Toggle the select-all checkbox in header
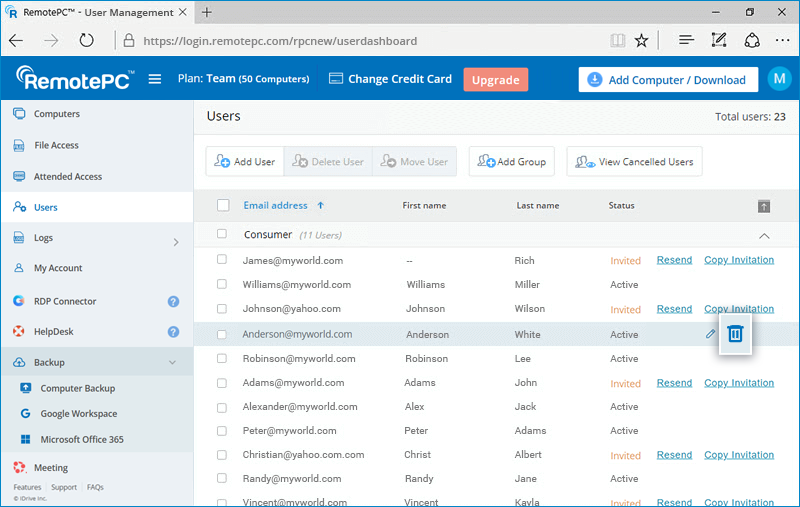 pyautogui.click(x=223, y=206)
